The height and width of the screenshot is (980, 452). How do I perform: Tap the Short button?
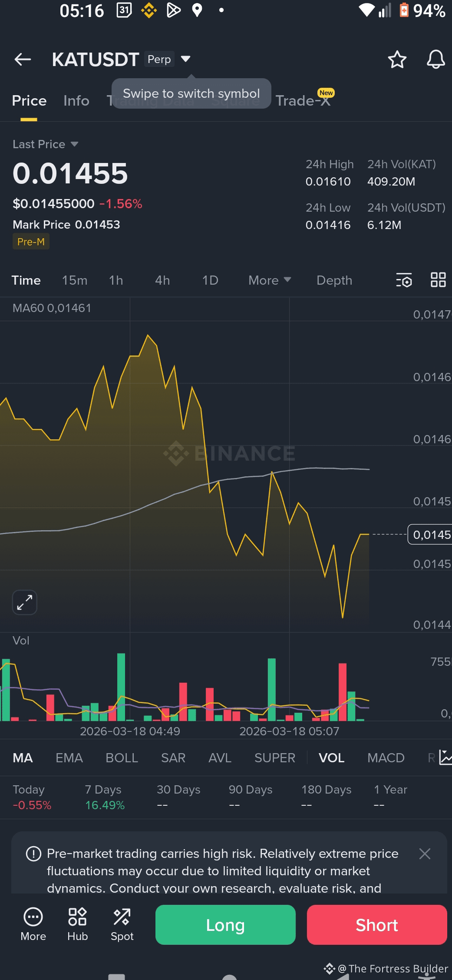377,924
